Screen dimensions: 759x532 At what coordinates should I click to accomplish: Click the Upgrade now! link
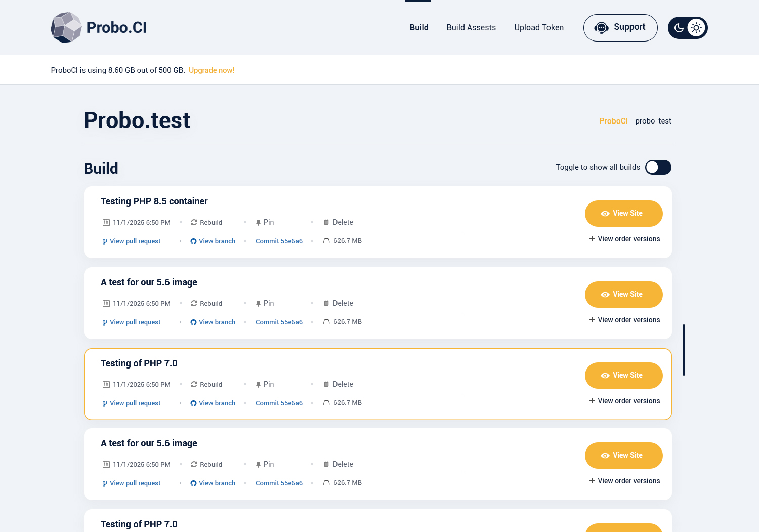tap(212, 70)
